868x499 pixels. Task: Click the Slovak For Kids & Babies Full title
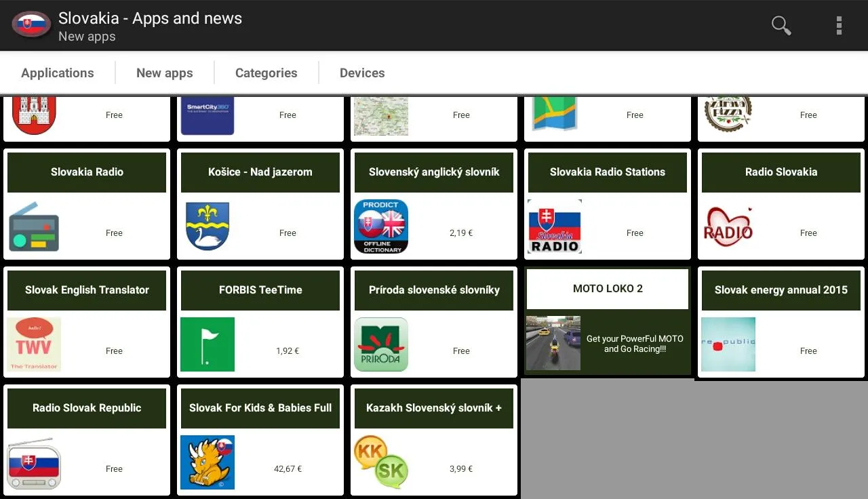click(260, 408)
